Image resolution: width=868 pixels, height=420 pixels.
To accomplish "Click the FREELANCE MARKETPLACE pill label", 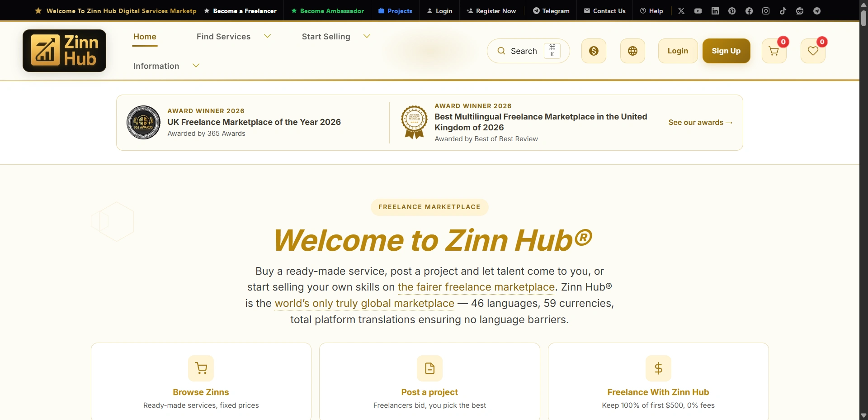I will (x=429, y=207).
